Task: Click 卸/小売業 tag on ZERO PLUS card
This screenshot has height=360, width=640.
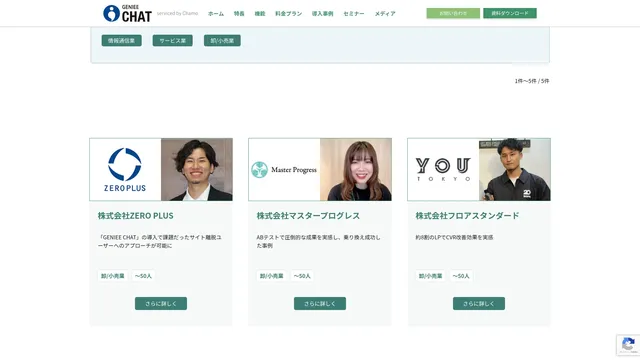Action: 113,276
